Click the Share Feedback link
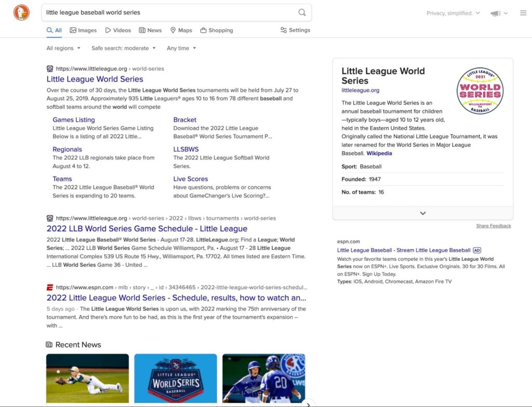This screenshot has height=407, width=532. pyautogui.click(x=494, y=225)
